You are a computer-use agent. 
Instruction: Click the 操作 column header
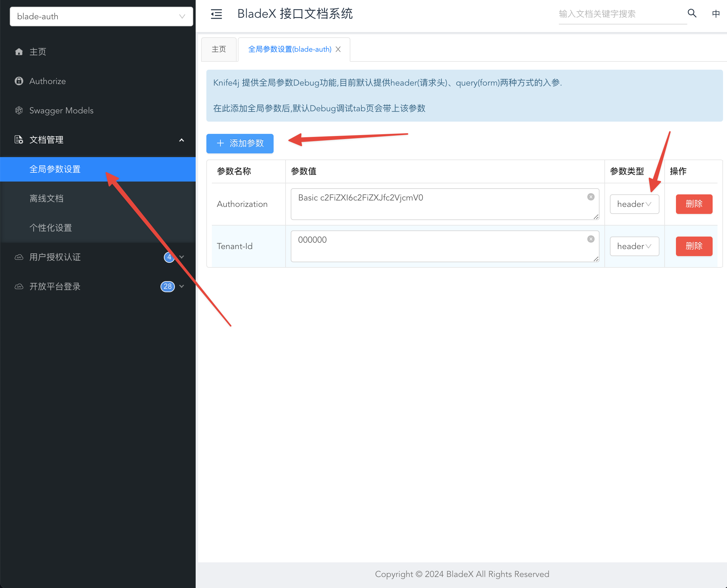691,171
